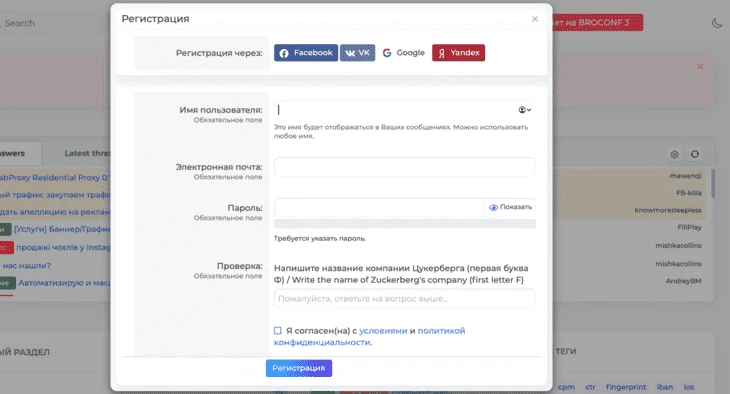Open thread нас нашли?
Viewport: 730px width, 394px height.
coord(27,265)
